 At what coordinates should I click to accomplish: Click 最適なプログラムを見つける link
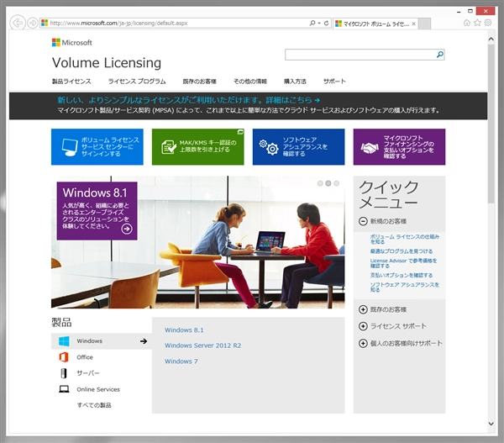click(402, 251)
